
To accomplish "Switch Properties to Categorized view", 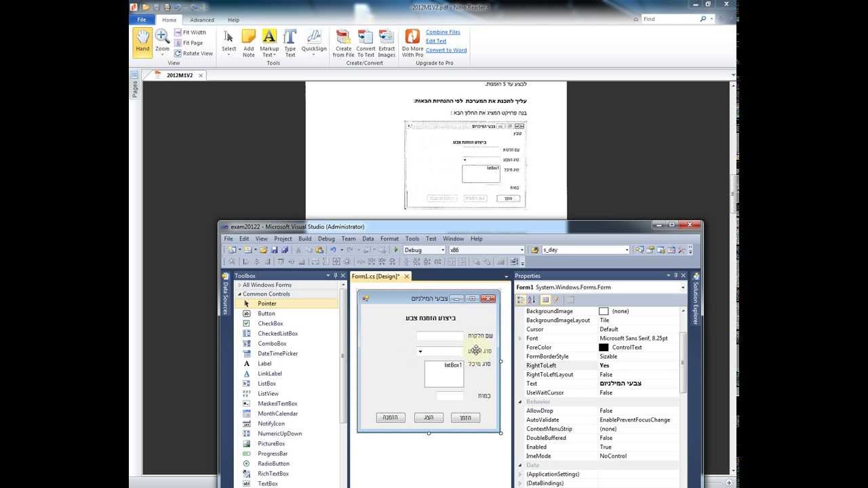I will pyautogui.click(x=521, y=300).
